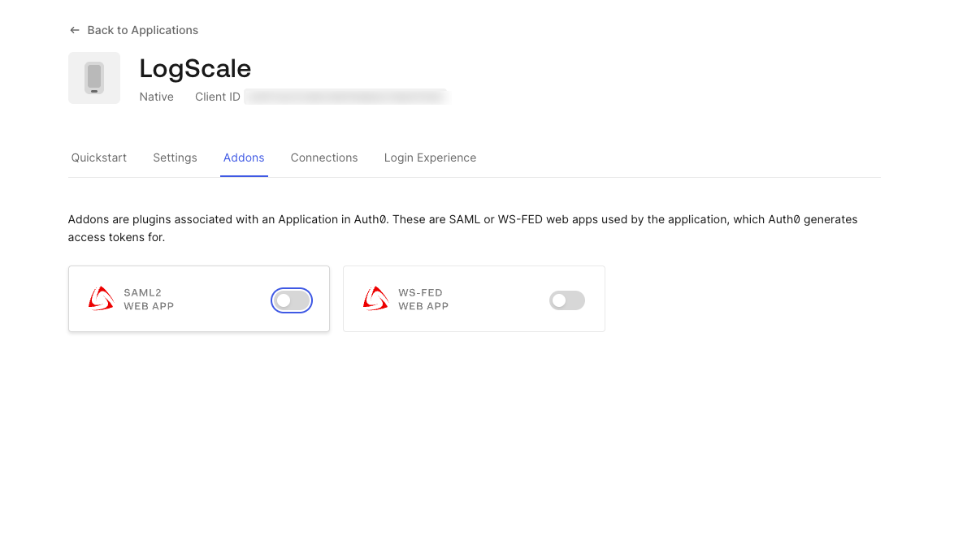Image resolution: width=980 pixels, height=544 pixels.
Task: Toggle the focused switch on the SAML2 card
Action: point(291,300)
